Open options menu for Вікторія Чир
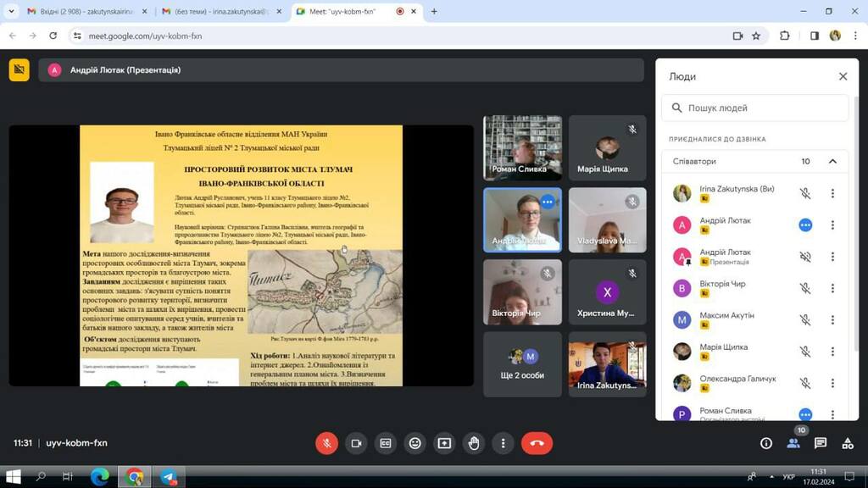The width and height of the screenshot is (868, 488). coord(832,288)
